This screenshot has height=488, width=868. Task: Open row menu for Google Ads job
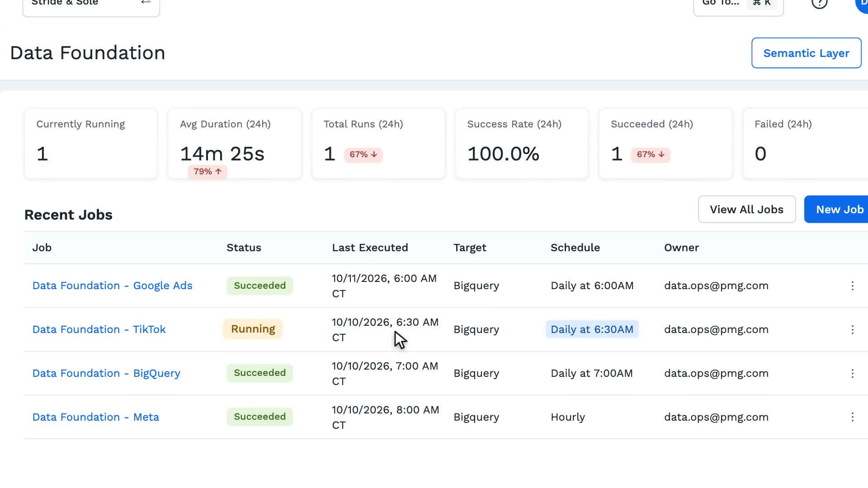tap(852, 286)
